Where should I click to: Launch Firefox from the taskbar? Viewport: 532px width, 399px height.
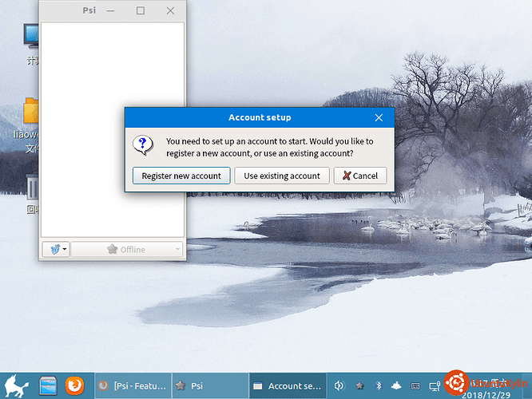[74, 385]
